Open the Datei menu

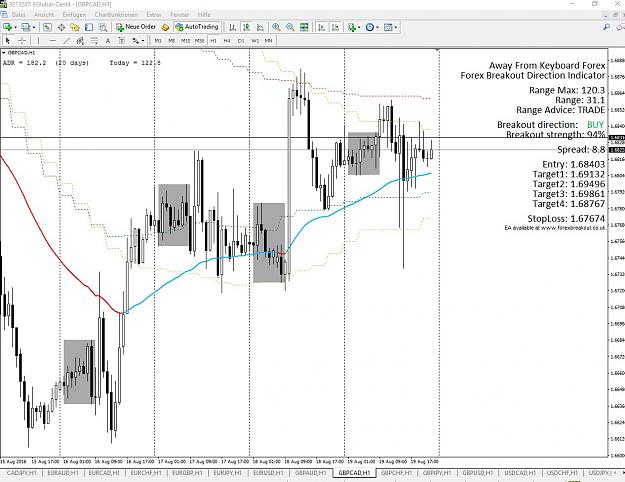pyautogui.click(x=18, y=15)
